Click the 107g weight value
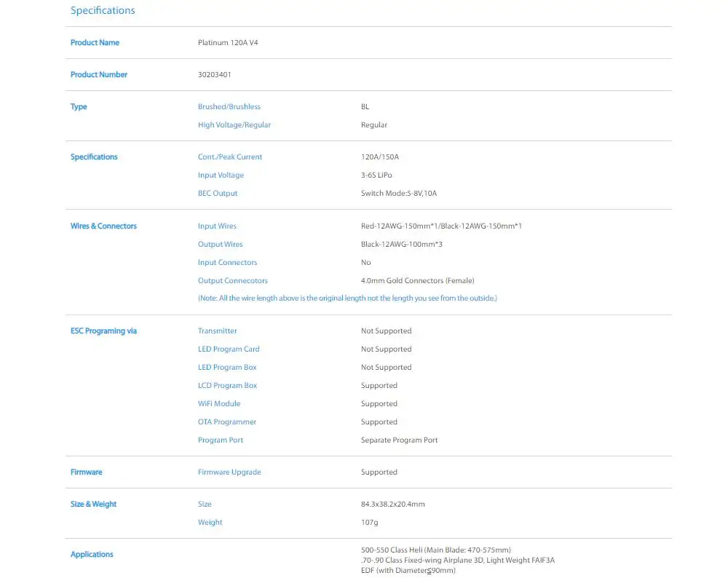This screenshot has height=578, width=728. [370, 522]
